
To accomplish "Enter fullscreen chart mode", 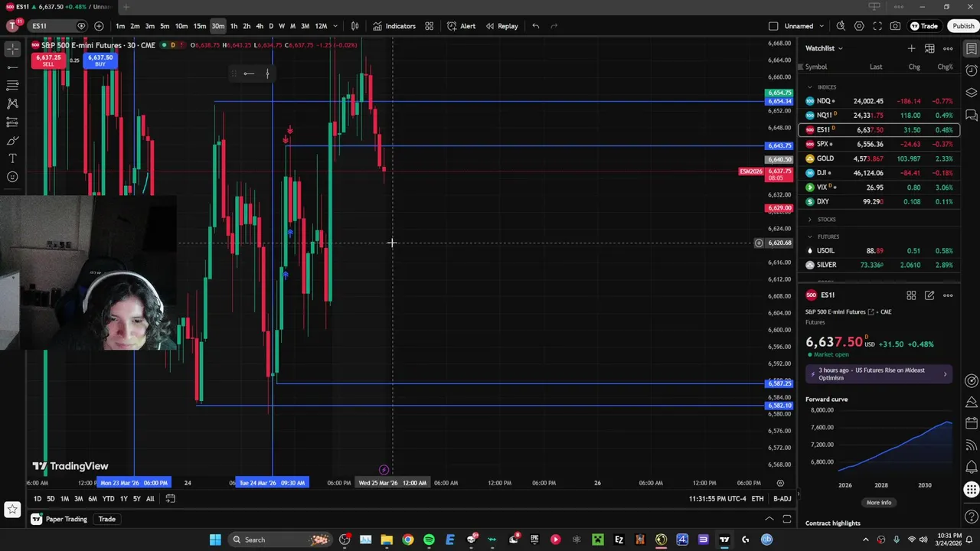I will 877,26.
